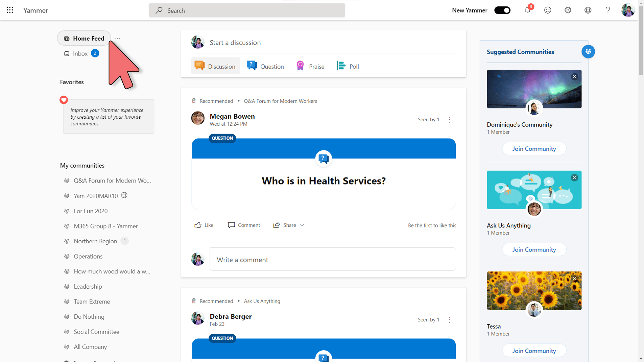Click the globe language icon

[588, 10]
